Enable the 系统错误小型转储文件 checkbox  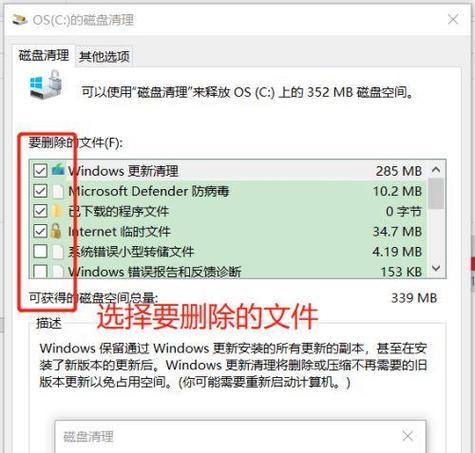coord(40,251)
